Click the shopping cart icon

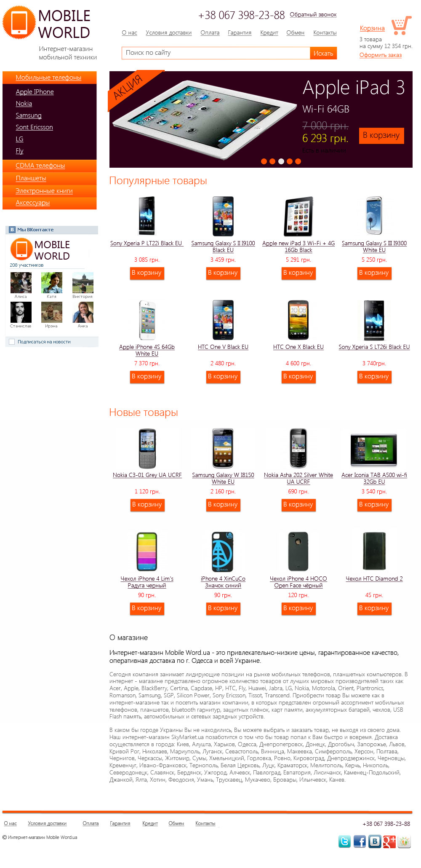click(401, 26)
